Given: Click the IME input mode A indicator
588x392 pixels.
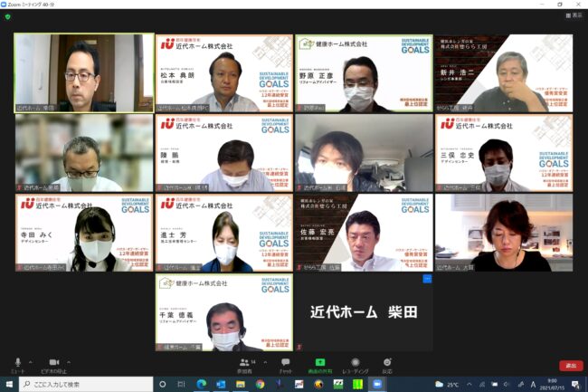Looking at the screenshot, I should 533,385.
